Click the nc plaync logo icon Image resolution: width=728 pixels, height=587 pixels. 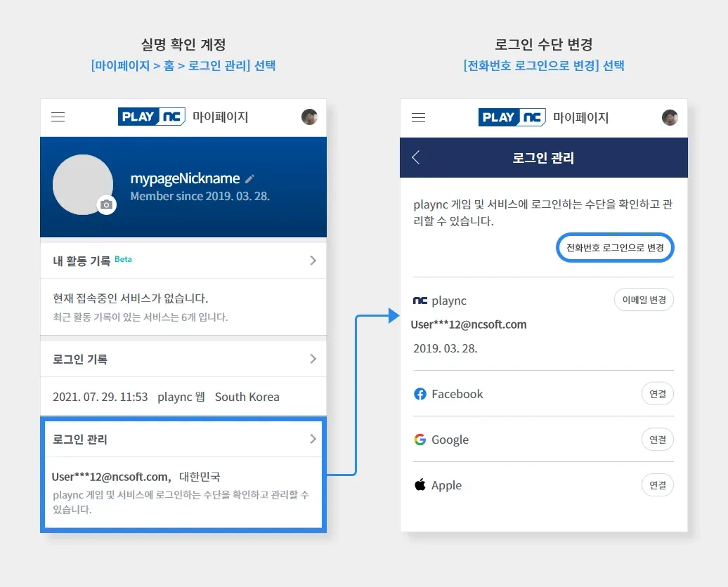click(420, 301)
